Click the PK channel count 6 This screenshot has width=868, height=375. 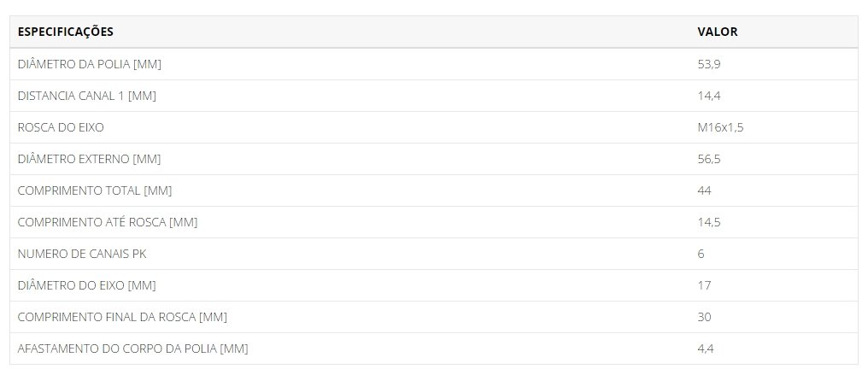(x=701, y=254)
